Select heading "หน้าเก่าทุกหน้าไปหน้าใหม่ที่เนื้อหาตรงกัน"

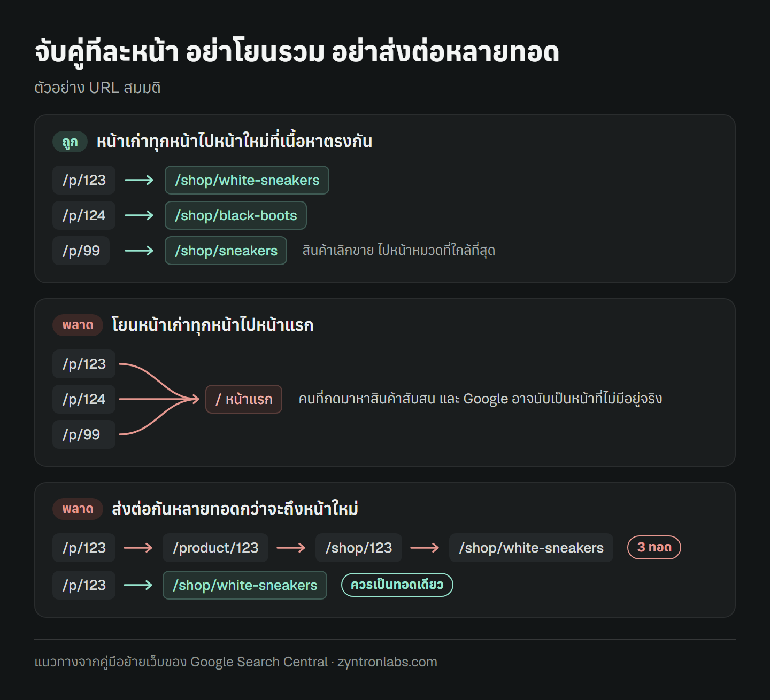click(234, 142)
